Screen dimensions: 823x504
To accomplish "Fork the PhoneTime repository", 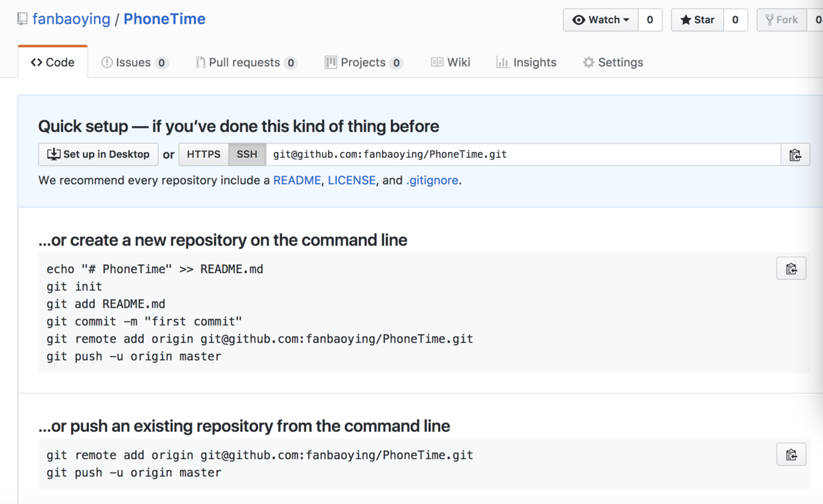I will [x=782, y=20].
